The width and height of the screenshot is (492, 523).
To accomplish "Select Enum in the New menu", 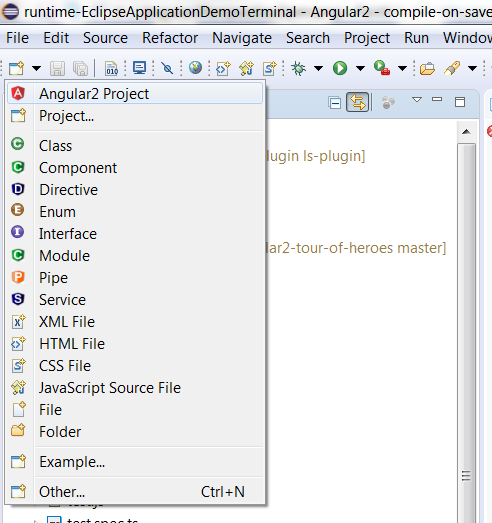I will click(135, 212).
